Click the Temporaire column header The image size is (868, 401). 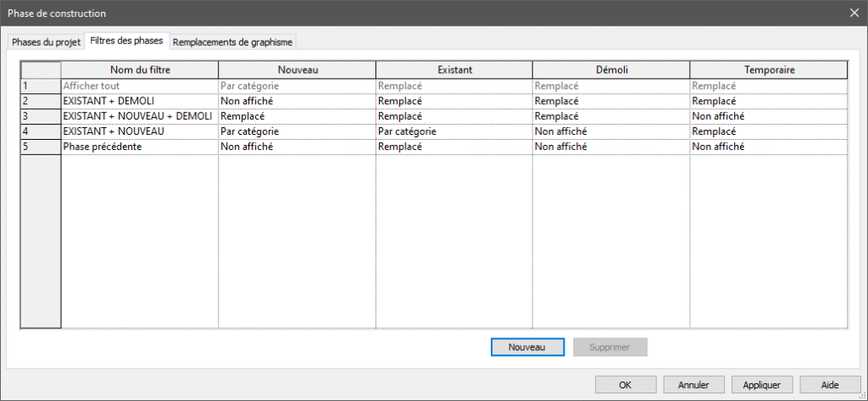pyautogui.click(x=768, y=70)
